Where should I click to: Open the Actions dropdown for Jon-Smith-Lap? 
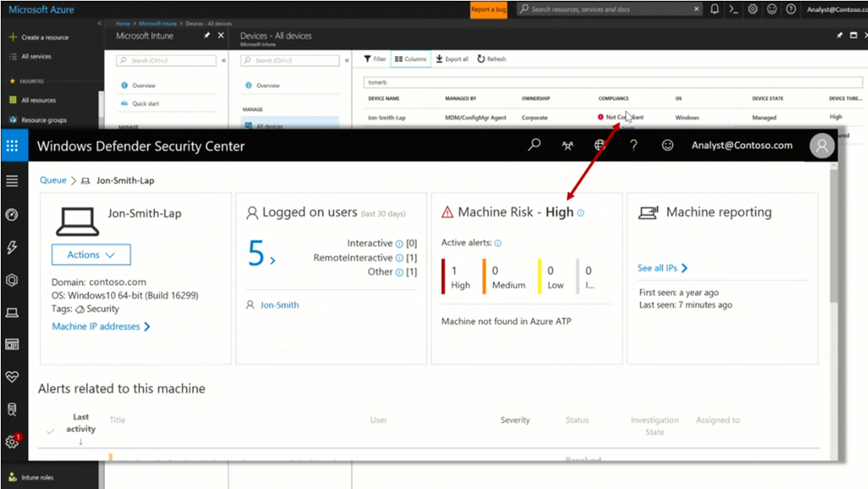tap(92, 254)
